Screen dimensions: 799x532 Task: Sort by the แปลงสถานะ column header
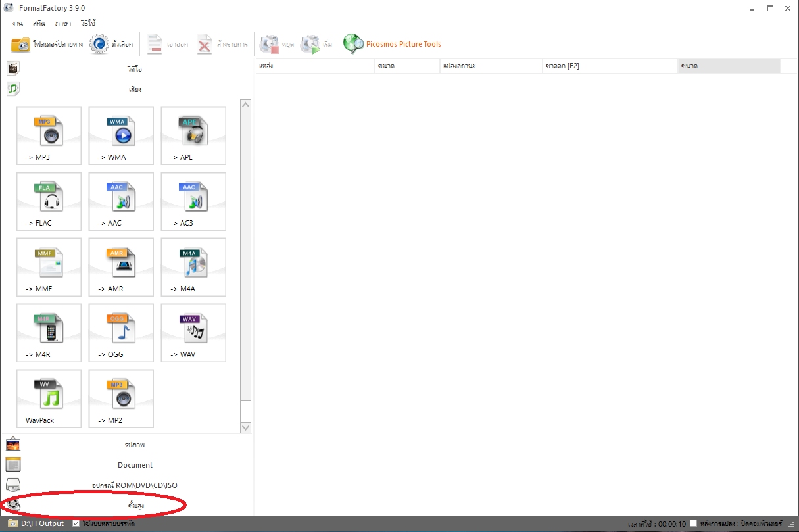pyautogui.click(x=491, y=66)
